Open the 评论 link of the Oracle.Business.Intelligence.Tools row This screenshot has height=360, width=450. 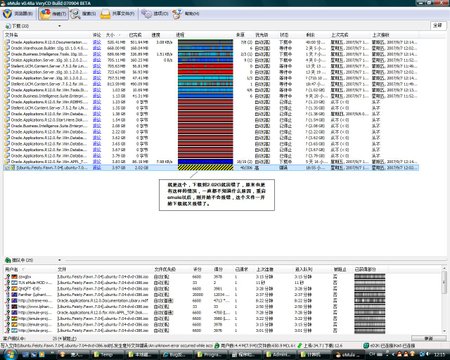tap(97, 54)
